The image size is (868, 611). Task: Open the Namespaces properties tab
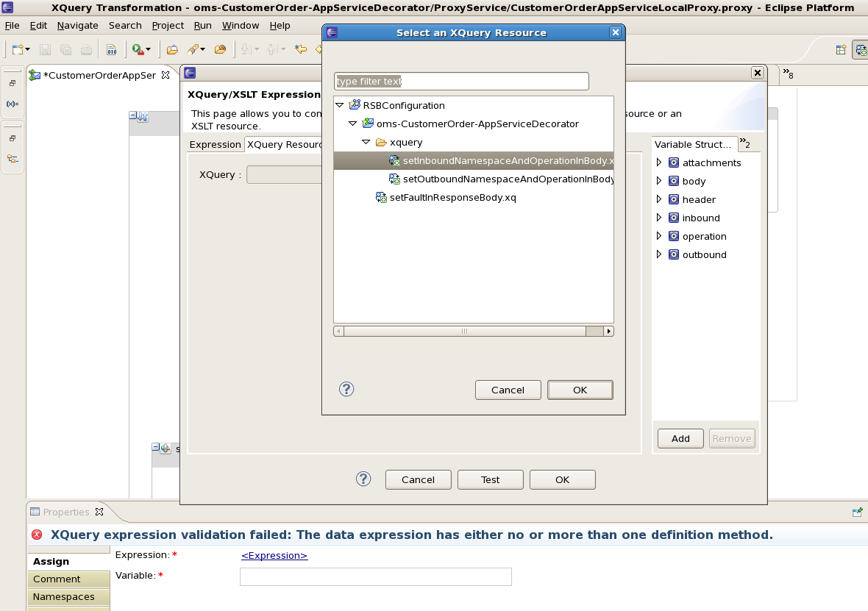pyautogui.click(x=68, y=596)
